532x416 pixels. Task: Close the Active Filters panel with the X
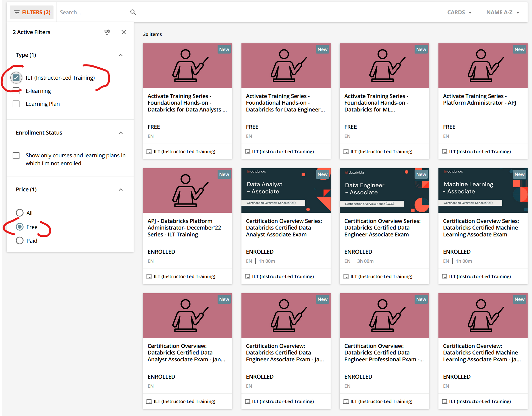[123, 32]
